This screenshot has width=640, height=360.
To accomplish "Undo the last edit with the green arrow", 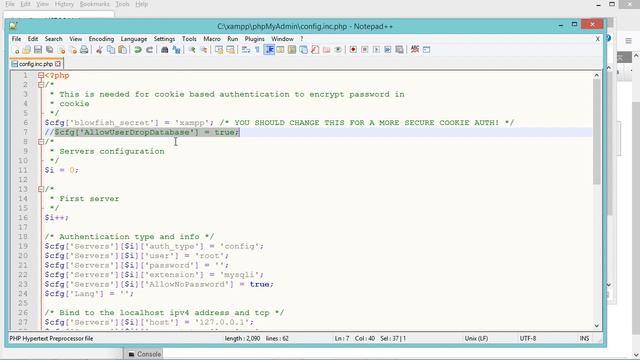I will point(138,50).
